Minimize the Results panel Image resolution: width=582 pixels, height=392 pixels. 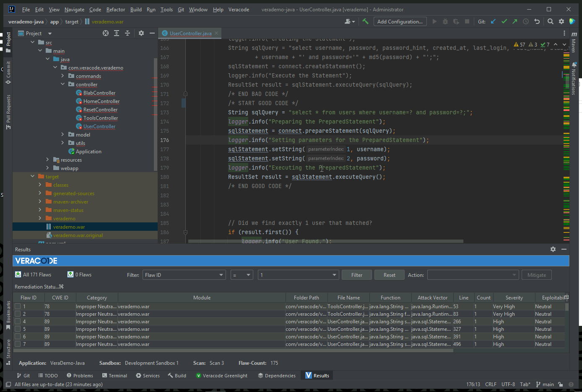[x=564, y=249]
